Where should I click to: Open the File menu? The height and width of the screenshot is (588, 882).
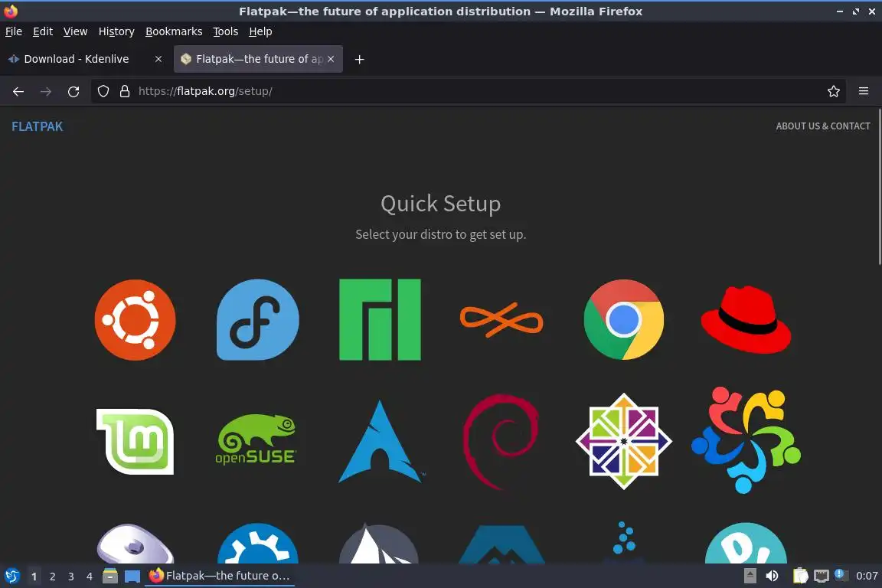14,31
